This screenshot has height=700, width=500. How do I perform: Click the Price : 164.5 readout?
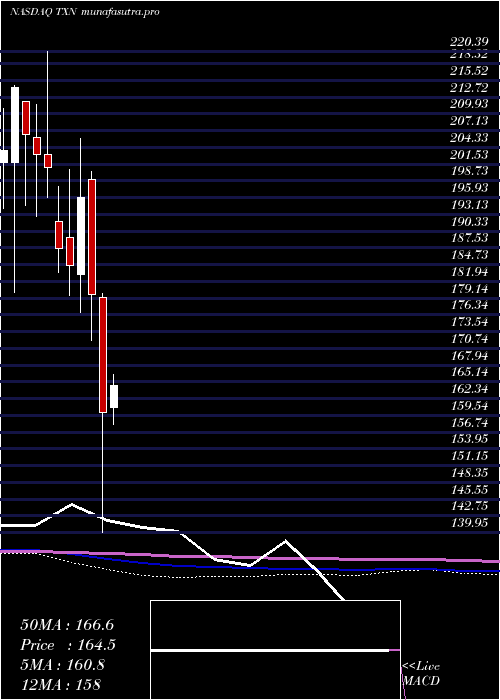tap(68, 645)
